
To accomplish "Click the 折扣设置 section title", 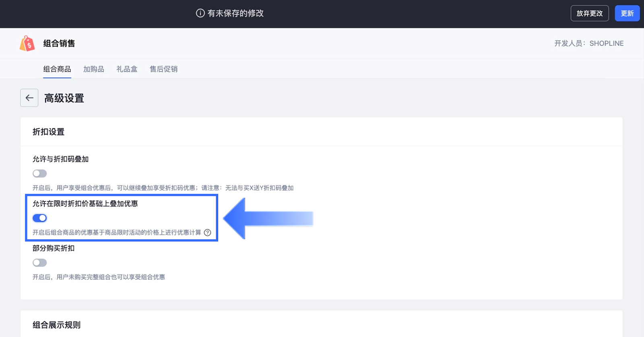I will (48, 132).
